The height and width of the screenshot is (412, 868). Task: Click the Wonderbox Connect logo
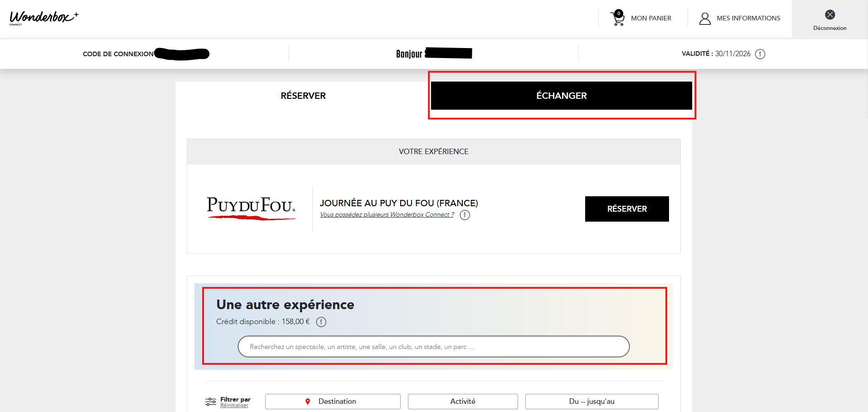(x=44, y=18)
